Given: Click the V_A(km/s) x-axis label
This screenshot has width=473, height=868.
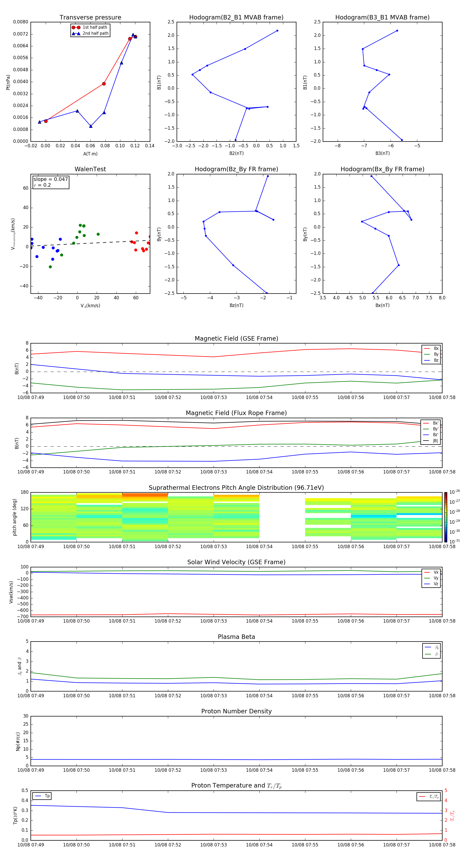Looking at the screenshot, I should (90, 306).
